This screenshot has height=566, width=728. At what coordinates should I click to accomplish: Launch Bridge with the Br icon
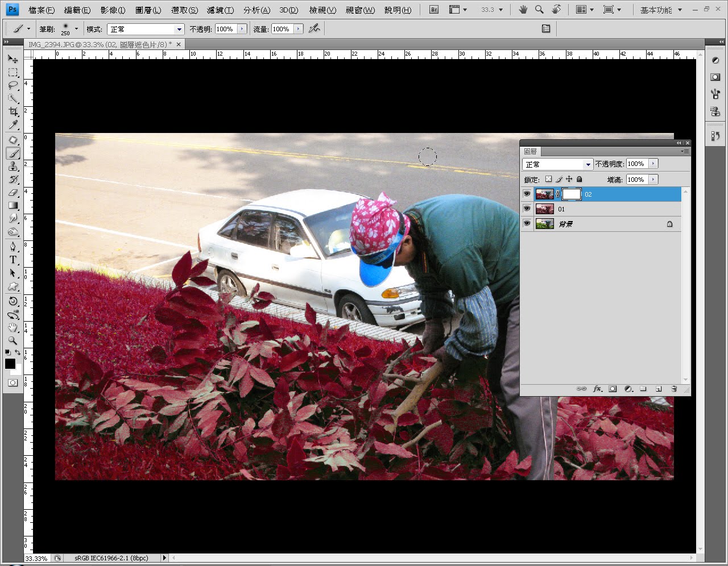pos(434,10)
